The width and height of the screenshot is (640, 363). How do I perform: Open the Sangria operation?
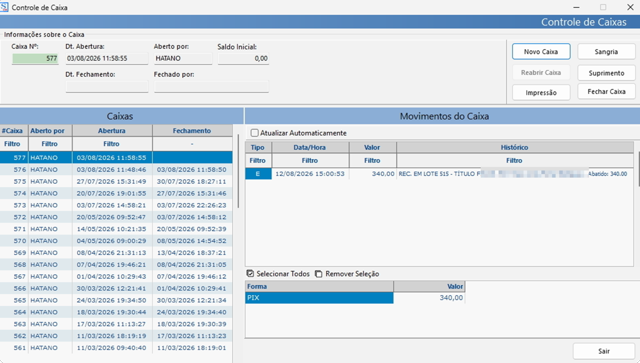click(606, 52)
